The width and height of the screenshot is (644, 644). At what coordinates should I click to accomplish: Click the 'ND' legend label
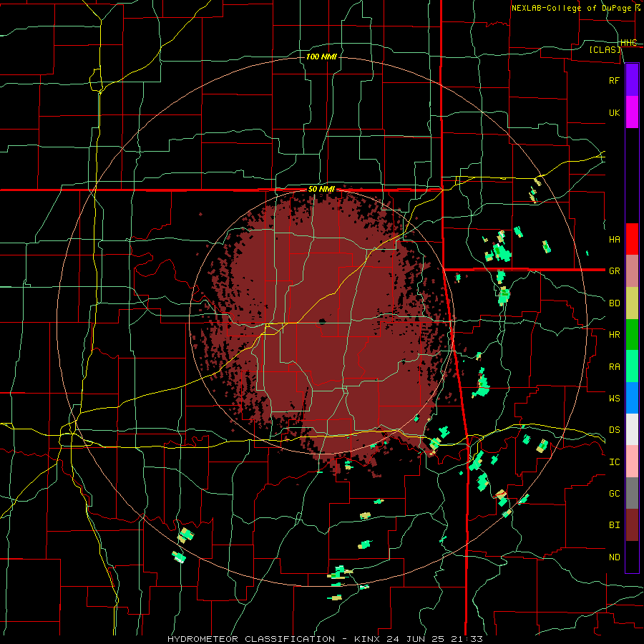(614, 557)
